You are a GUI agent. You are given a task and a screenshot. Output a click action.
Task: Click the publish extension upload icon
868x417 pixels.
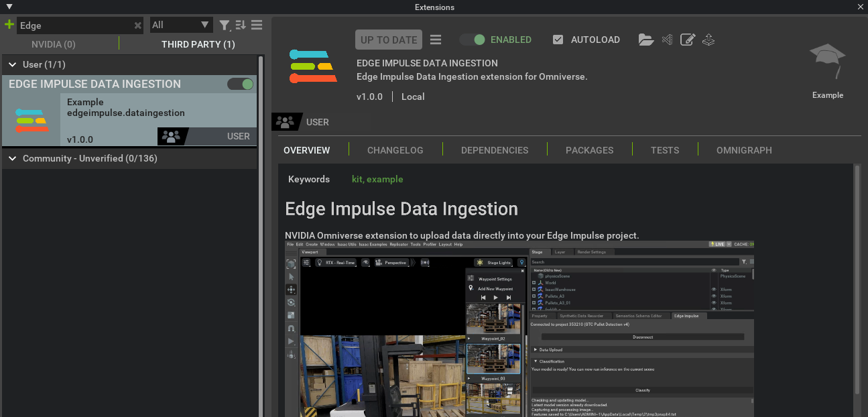(708, 40)
